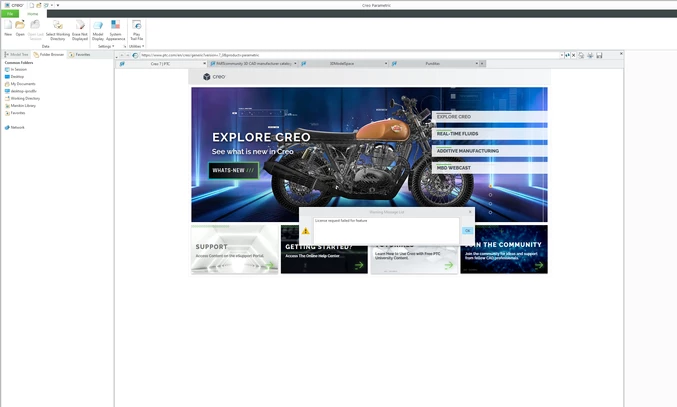Screen dimensions: 677x407
Task: Click Play Trail File
Action: pos(136,30)
